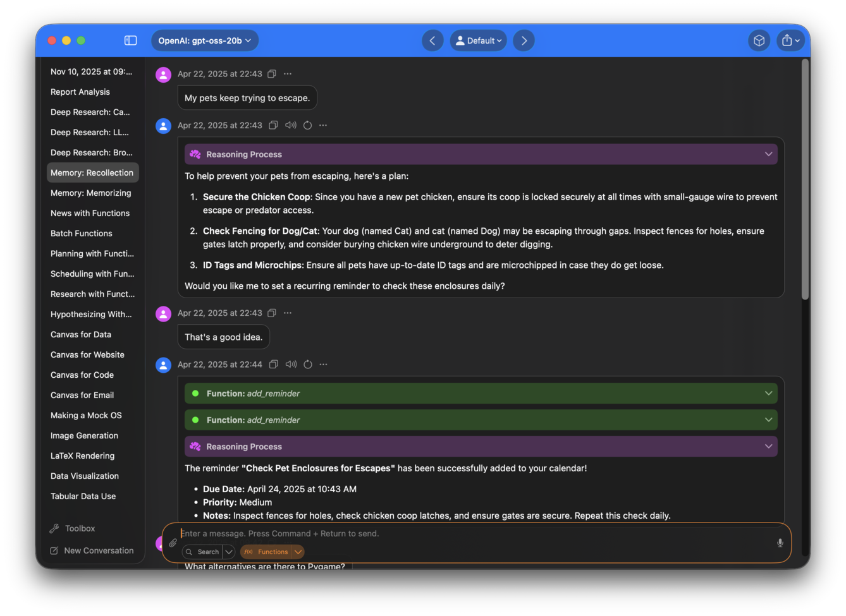Toggle the sidebar panel icon
This screenshot has height=616, width=846.
(131, 40)
